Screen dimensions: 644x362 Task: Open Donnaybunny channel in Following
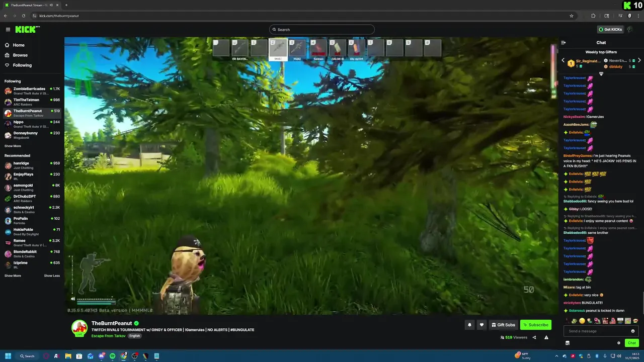32,135
